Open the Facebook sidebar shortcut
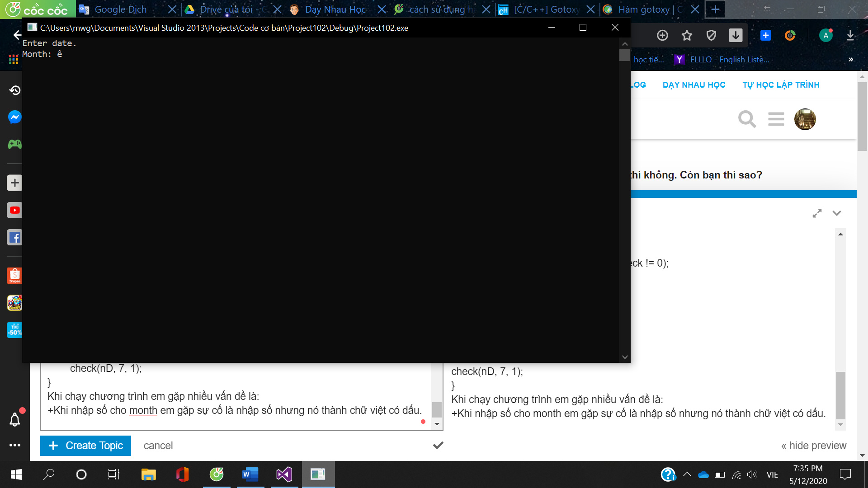The image size is (868, 488). 14,237
